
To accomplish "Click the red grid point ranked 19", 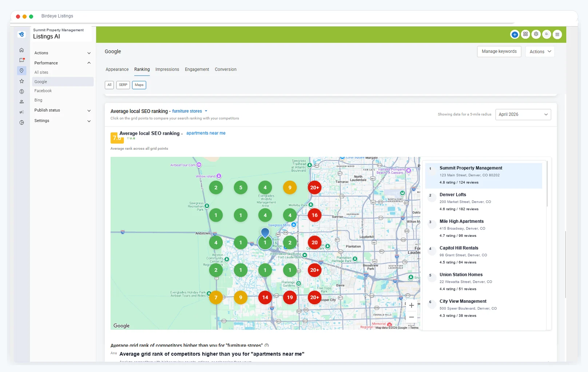I will pos(290,297).
